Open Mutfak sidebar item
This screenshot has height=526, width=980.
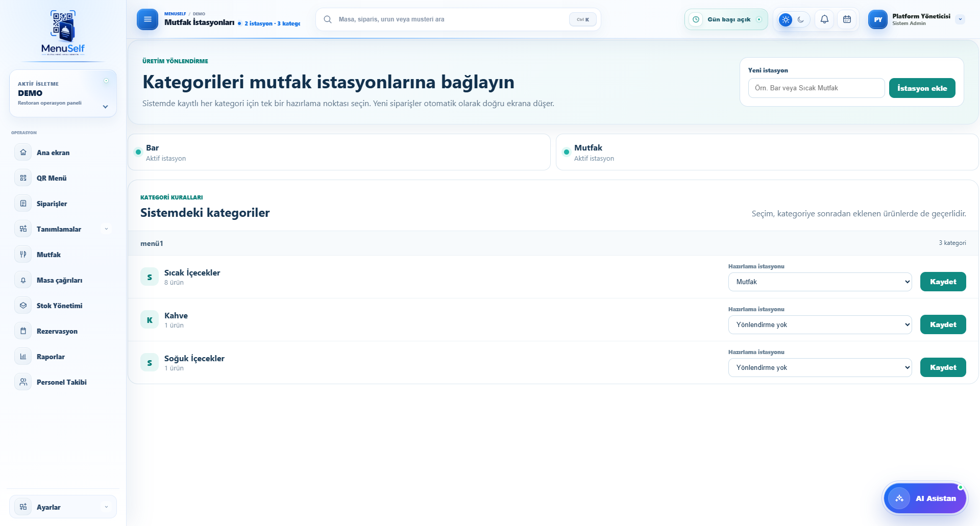tap(63, 255)
